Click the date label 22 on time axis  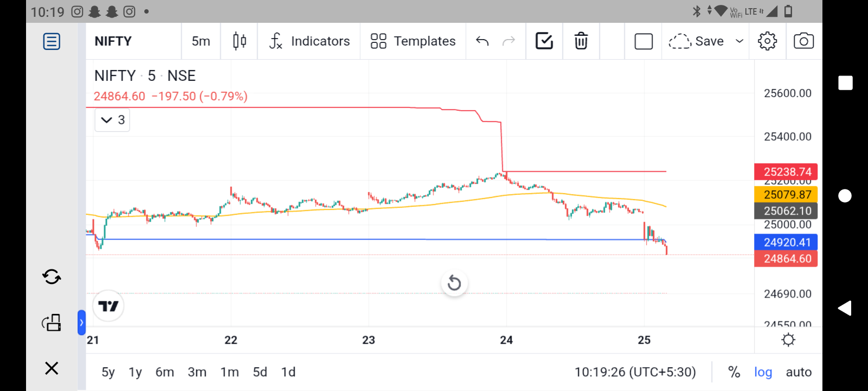point(231,340)
